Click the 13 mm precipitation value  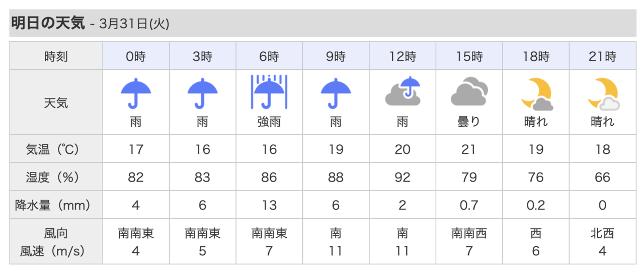click(269, 205)
